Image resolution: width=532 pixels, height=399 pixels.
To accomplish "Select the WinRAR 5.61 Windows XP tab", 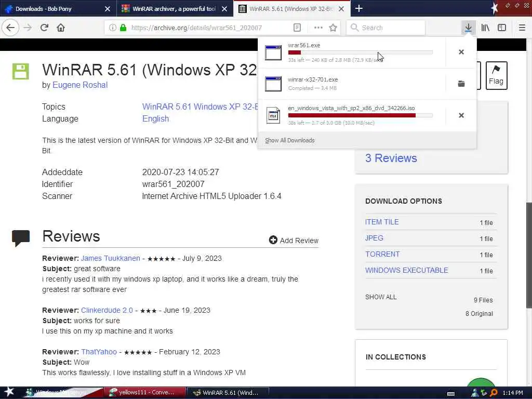I will coord(292,9).
